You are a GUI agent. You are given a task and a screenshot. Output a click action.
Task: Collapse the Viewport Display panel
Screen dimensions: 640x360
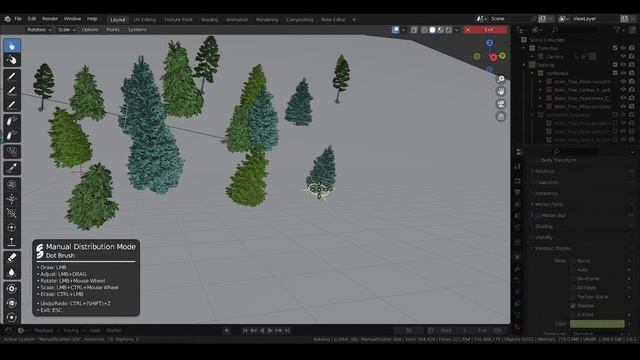tap(552, 248)
